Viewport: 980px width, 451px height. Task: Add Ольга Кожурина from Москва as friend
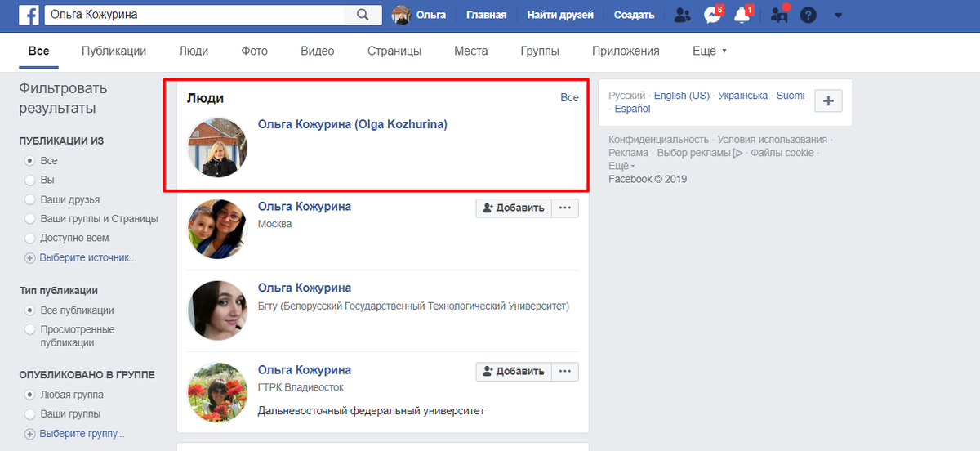tap(514, 208)
